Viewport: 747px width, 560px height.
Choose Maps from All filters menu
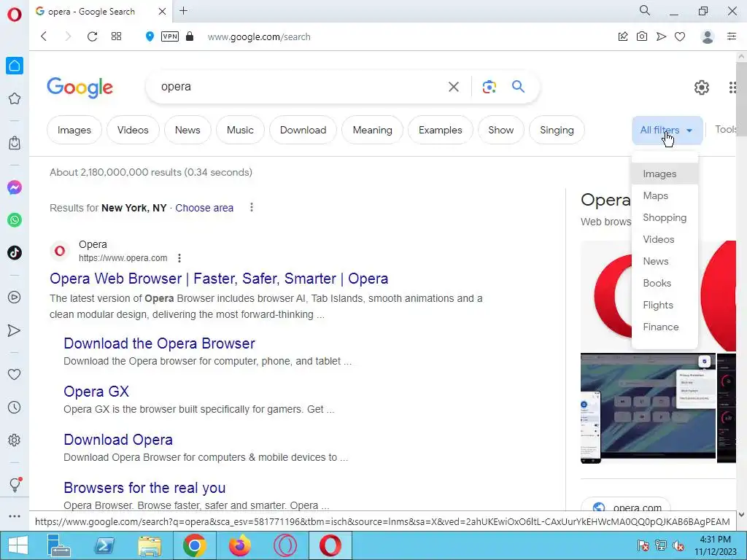point(665,195)
